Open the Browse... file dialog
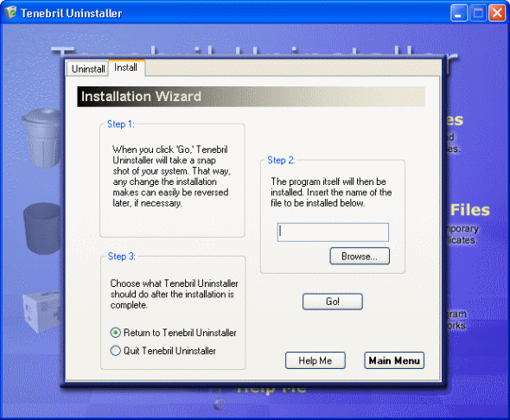This screenshot has width=510, height=420. click(360, 256)
